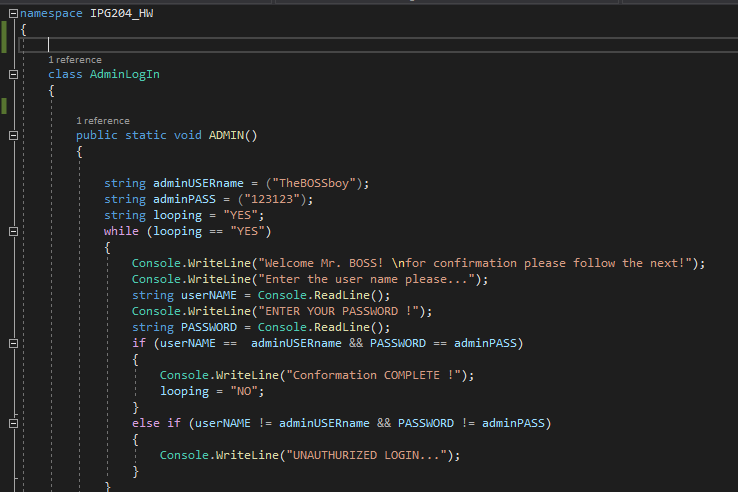
Task: Click the looping = "NO" assignment
Action: tap(212, 391)
